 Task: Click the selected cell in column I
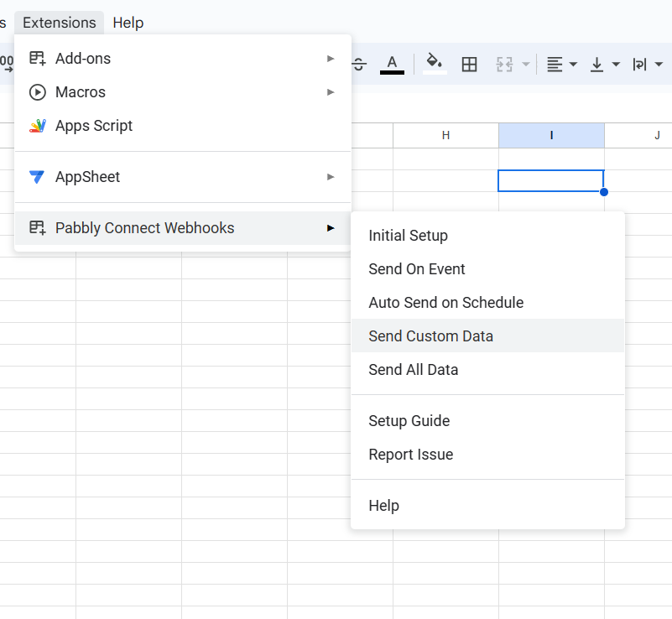550,181
